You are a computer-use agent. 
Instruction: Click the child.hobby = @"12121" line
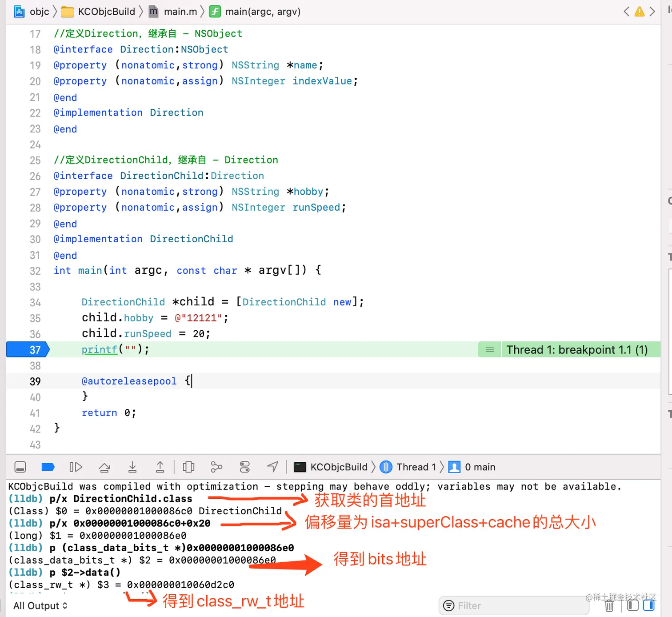pos(155,318)
